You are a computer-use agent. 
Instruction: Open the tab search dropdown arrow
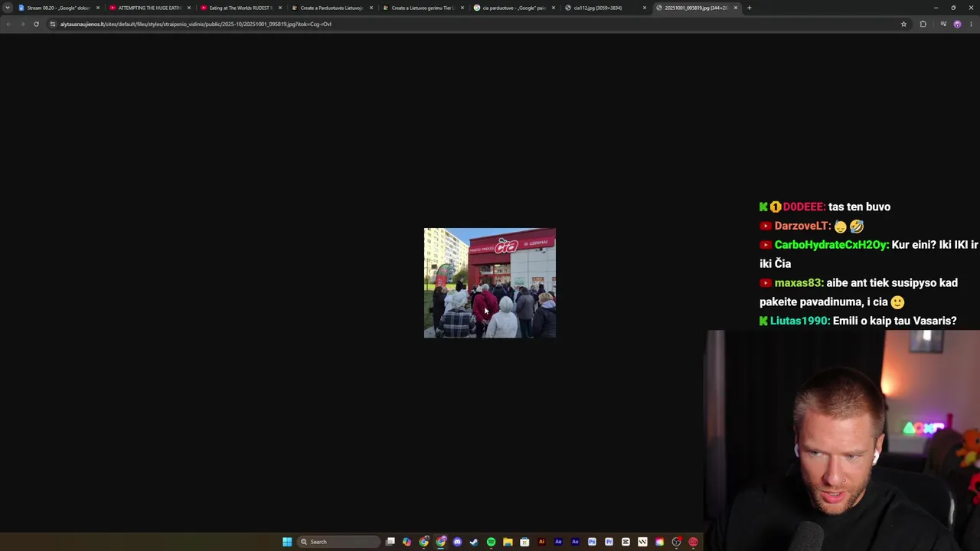tap(8, 8)
